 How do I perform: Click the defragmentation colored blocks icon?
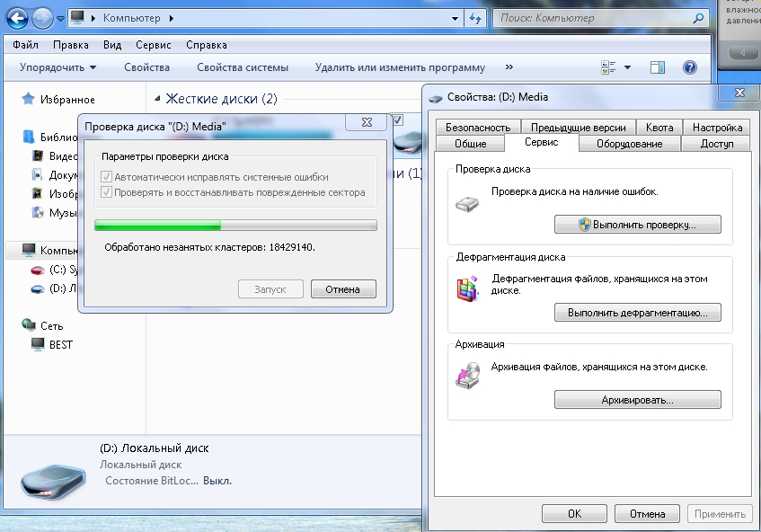point(467,288)
